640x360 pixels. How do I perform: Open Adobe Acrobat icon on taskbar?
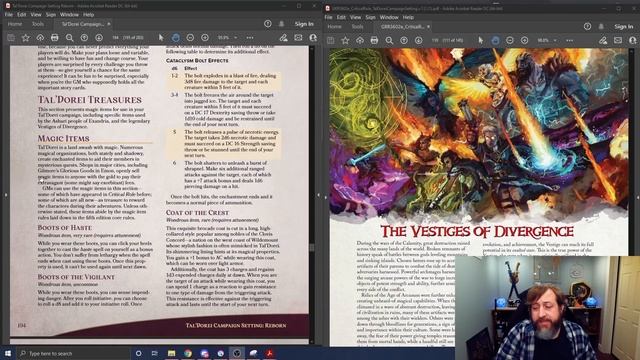[269, 353]
